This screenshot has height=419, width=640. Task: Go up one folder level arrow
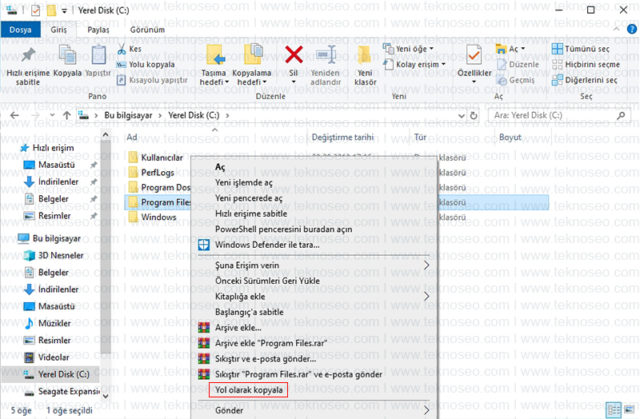67,115
